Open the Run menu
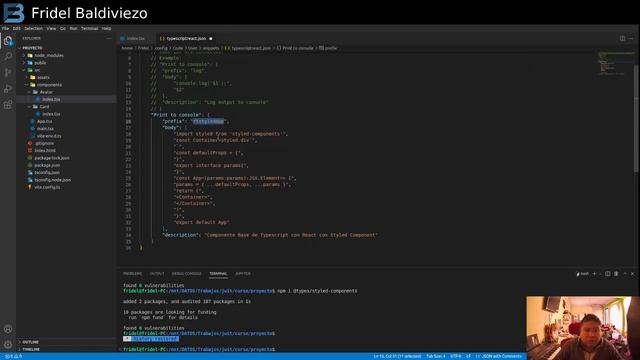The image size is (640, 360). [x=73, y=29]
